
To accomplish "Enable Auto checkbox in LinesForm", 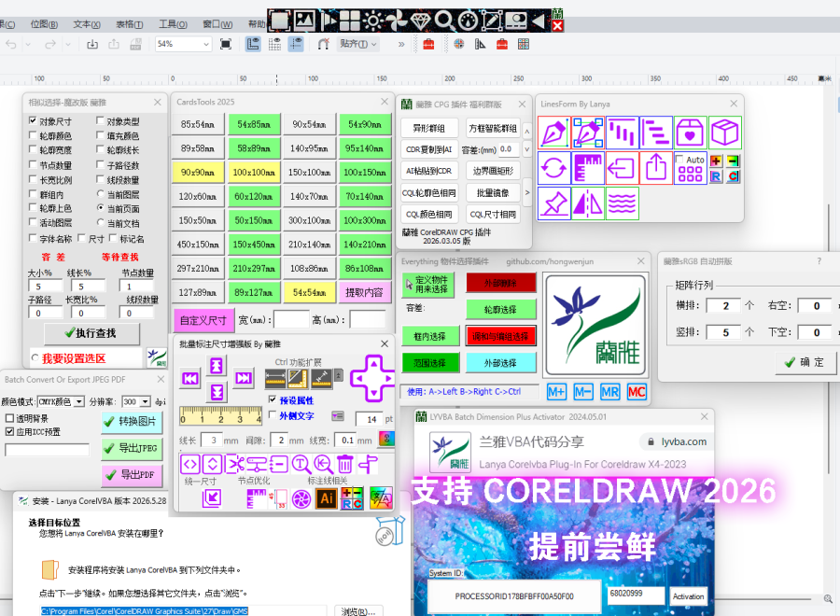I will (679, 159).
